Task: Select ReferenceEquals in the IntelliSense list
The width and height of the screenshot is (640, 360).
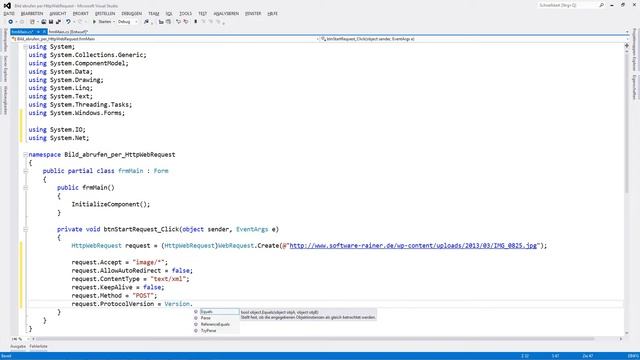Action: tap(217, 324)
